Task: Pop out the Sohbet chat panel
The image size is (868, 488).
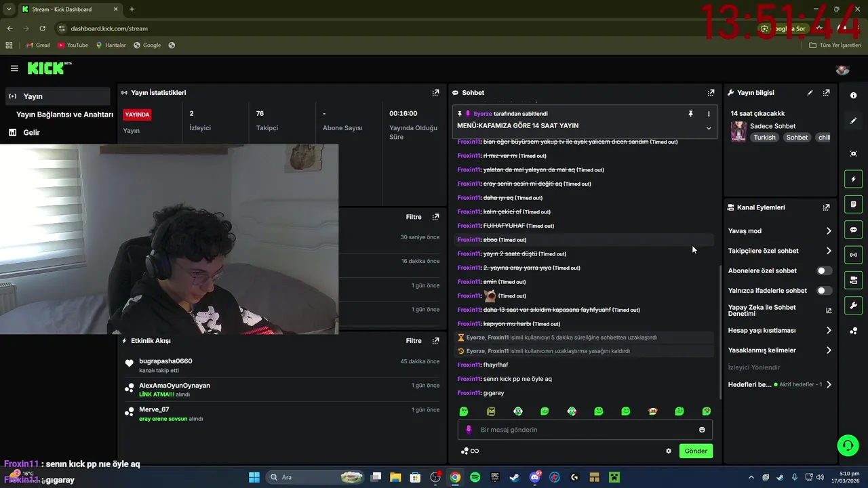Action: tap(711, 93)
